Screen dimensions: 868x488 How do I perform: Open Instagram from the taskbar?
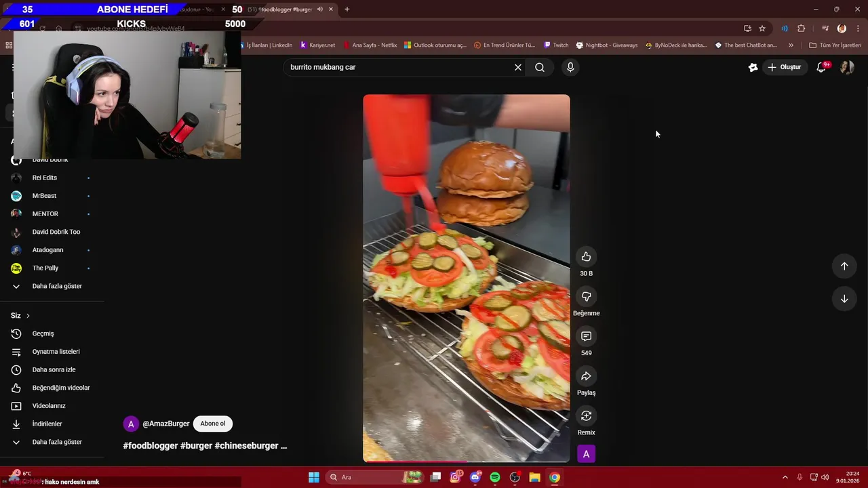(x=456, y=477)
